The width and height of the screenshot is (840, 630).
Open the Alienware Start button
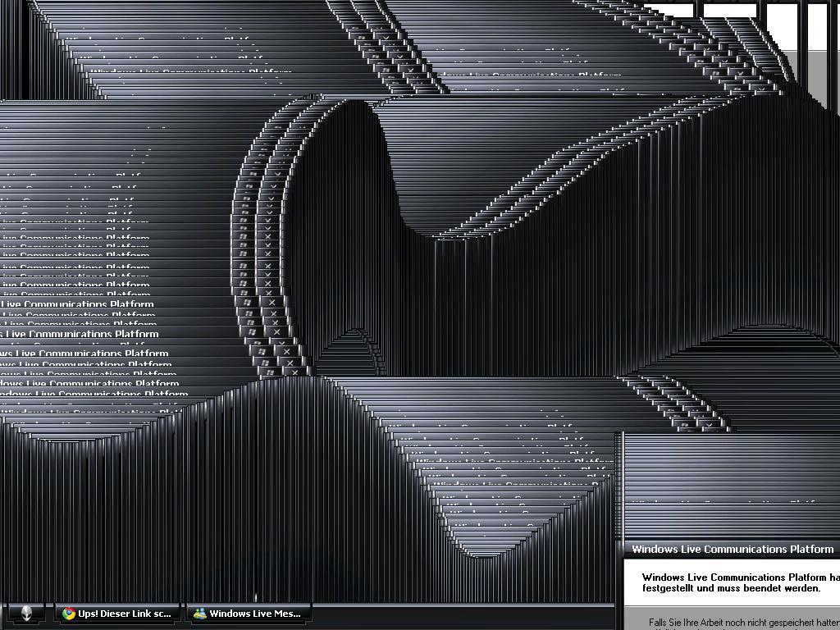[x=26, y=614]
